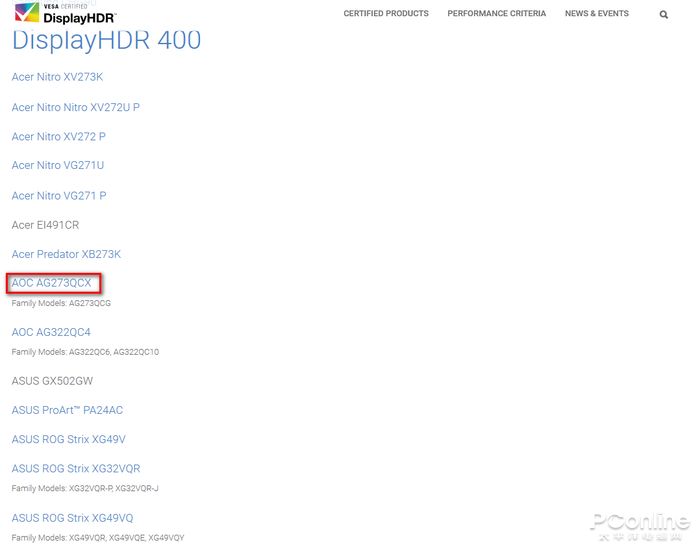Open the Acer Nitro VG271U link

pyautogui.click(x=58, y=165)
